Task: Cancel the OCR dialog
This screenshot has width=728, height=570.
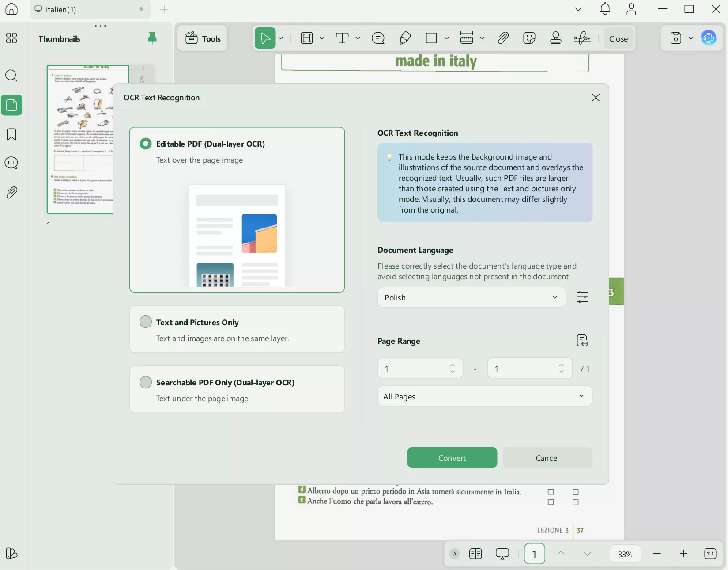Action: pyautogui.click(x=547, y=458)
